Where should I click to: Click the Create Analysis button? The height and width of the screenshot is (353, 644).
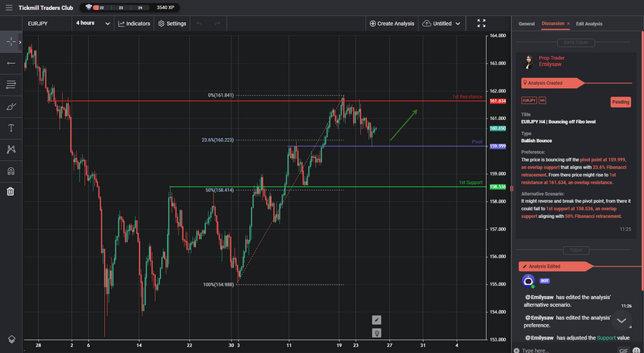pyautogui.click(x=392, y=24)
